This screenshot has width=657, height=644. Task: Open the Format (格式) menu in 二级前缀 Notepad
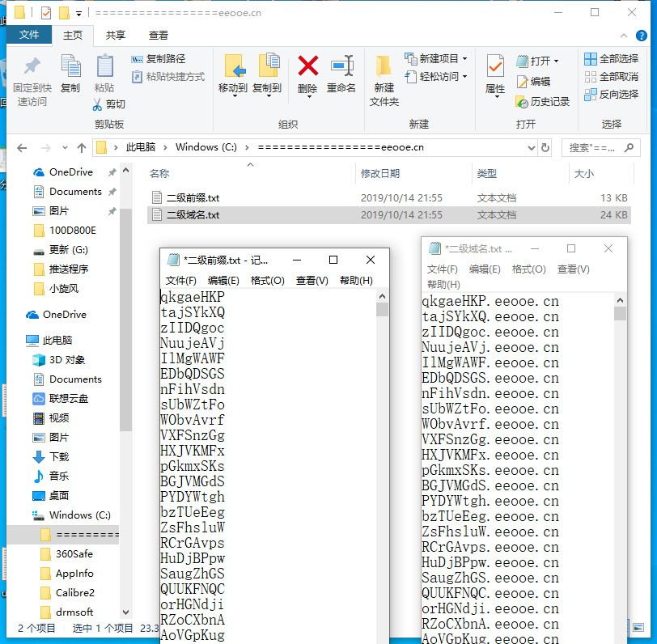267,281
